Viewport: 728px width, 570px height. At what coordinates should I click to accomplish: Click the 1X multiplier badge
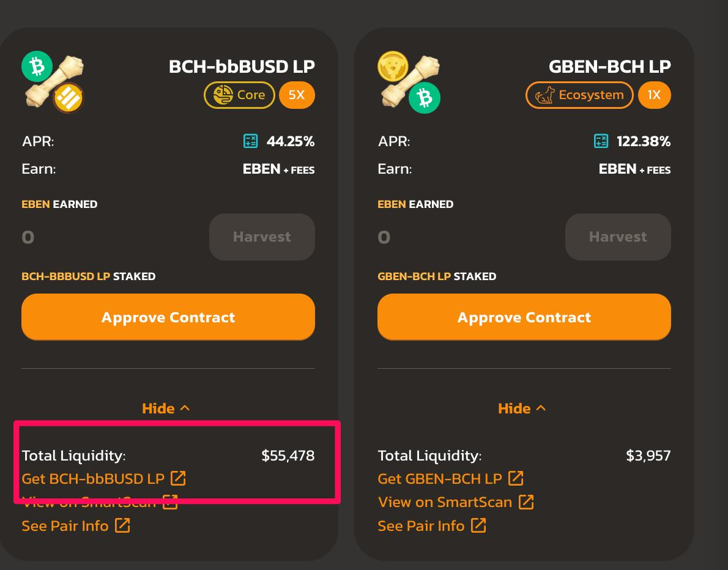[654, 95]
